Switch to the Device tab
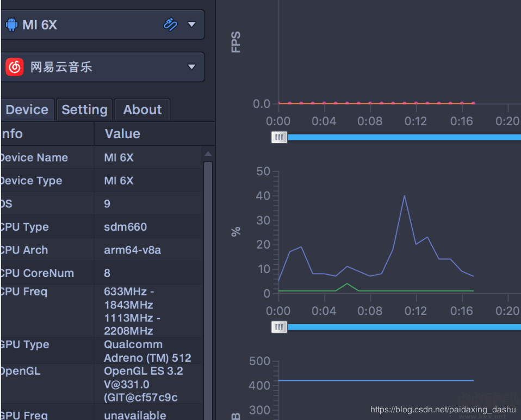The image size is (521, 420). coord(27,110)
